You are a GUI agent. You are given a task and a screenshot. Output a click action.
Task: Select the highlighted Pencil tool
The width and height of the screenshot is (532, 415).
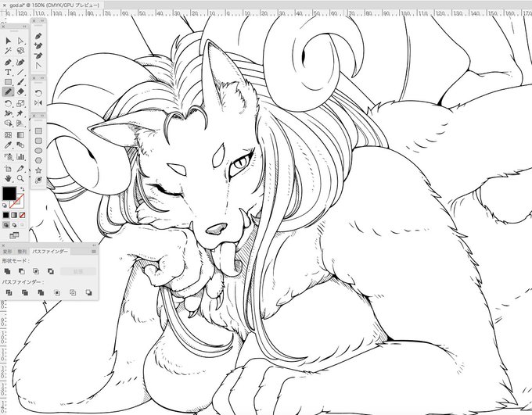[x=9, y=92]
